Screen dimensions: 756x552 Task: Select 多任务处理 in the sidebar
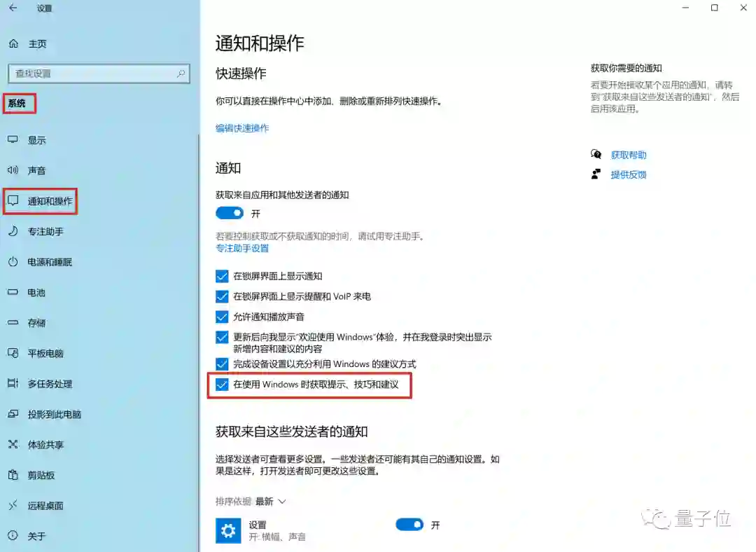(50, 383)
